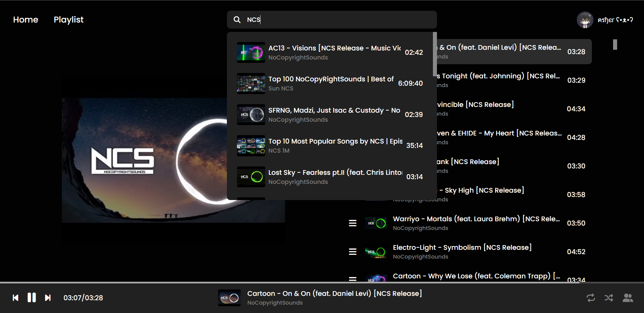Play Electro-Light - Symbolism from the queue
Image resolution: width=644 pixels, height=313 pixels.
point(468,252)
